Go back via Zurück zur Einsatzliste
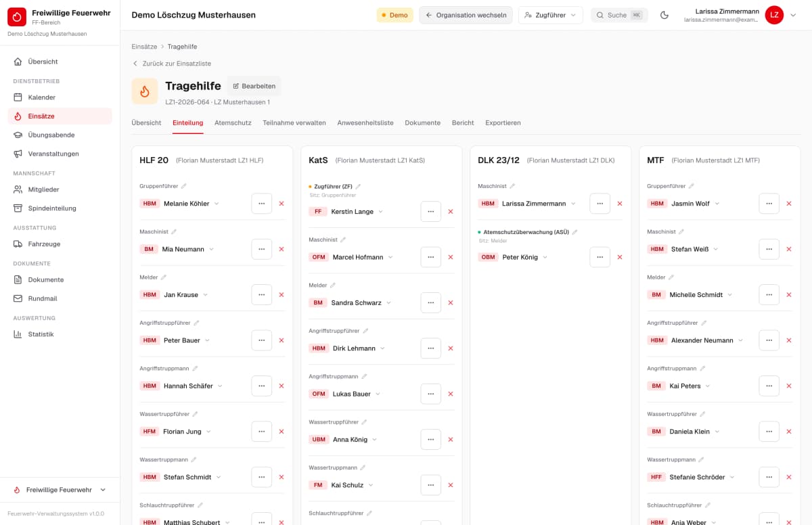Image resolution: width=812 pixels, height=525 pixels. click(x=172, y=64)
